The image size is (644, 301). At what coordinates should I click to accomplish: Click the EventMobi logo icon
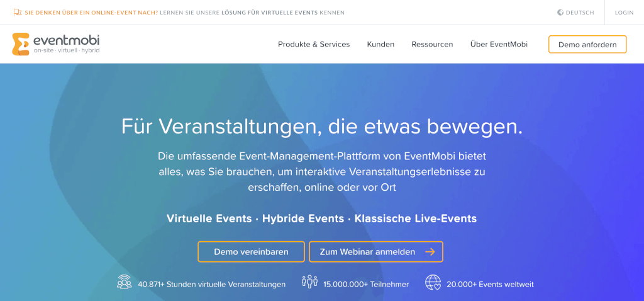[21, 44]
